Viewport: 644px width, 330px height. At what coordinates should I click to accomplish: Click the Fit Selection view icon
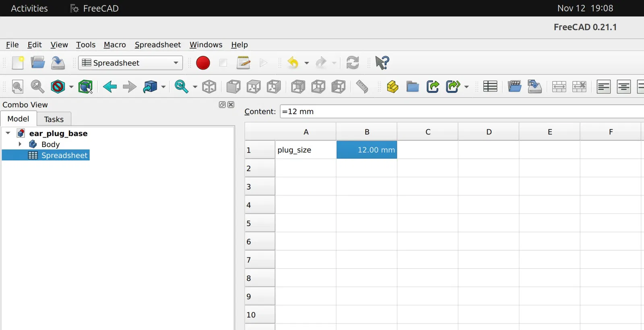tap(38, 87)
